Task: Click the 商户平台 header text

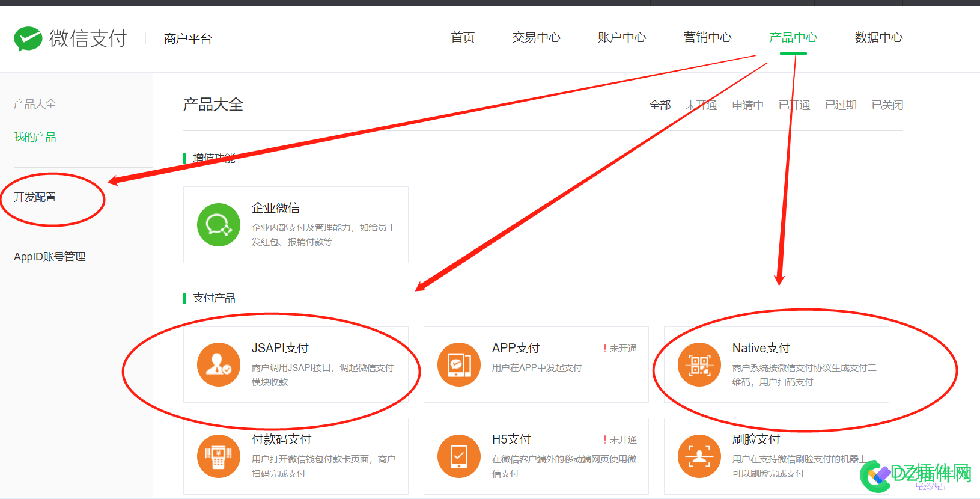Action: click(x=188, y=39)
